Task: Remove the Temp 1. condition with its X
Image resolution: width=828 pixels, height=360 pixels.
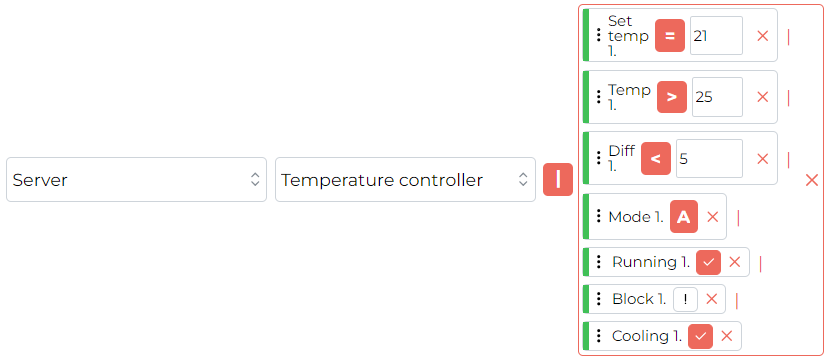Action: coord(763,97)
